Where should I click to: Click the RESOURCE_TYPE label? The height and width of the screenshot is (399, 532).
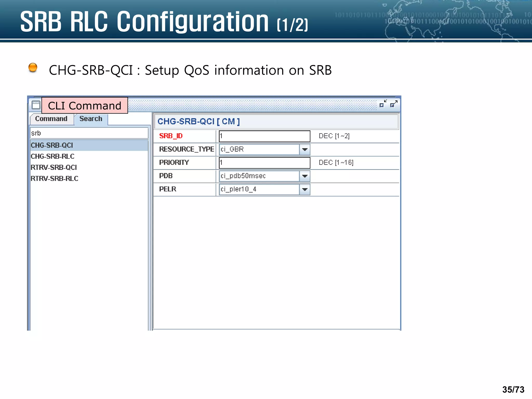187,149
